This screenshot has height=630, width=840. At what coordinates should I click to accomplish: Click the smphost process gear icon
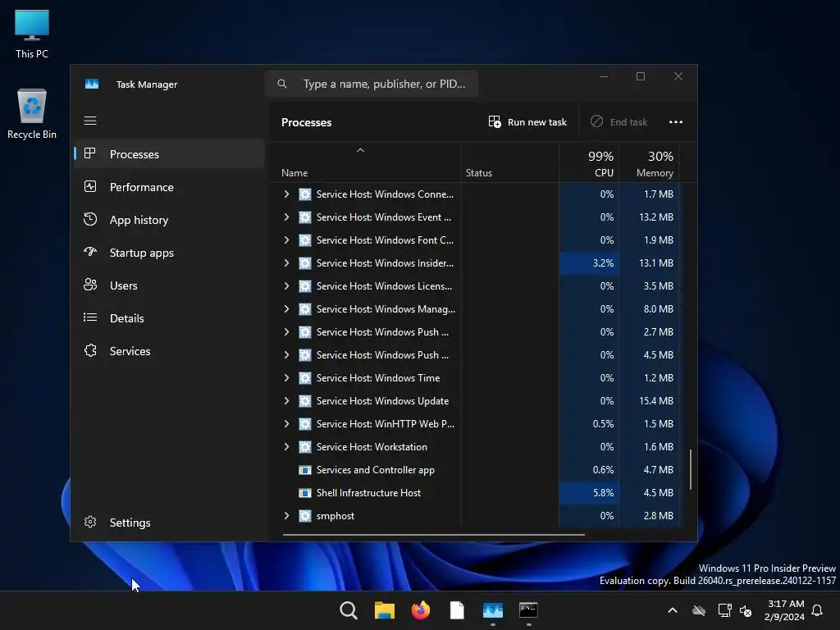click(x=305, y=516)
